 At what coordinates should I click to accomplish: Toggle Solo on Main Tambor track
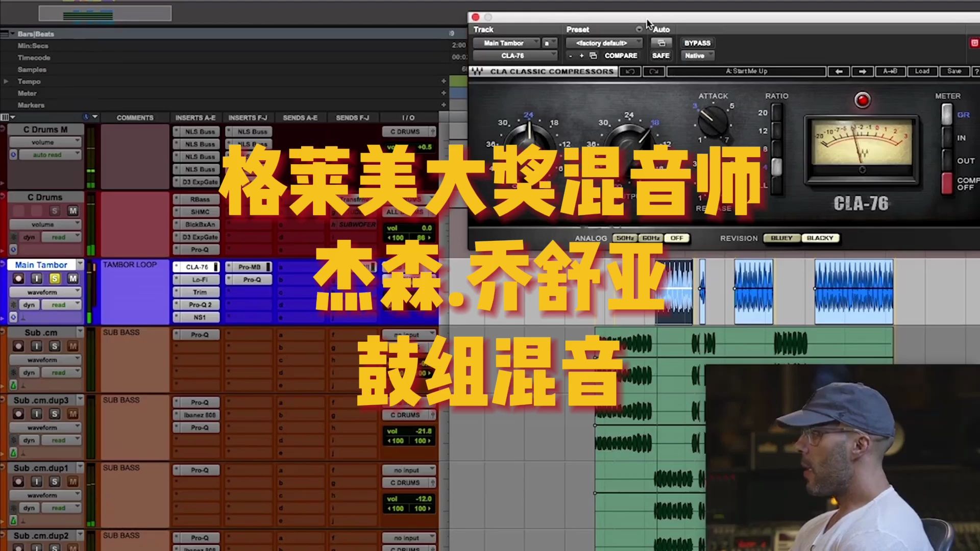[x=55, y=279]
